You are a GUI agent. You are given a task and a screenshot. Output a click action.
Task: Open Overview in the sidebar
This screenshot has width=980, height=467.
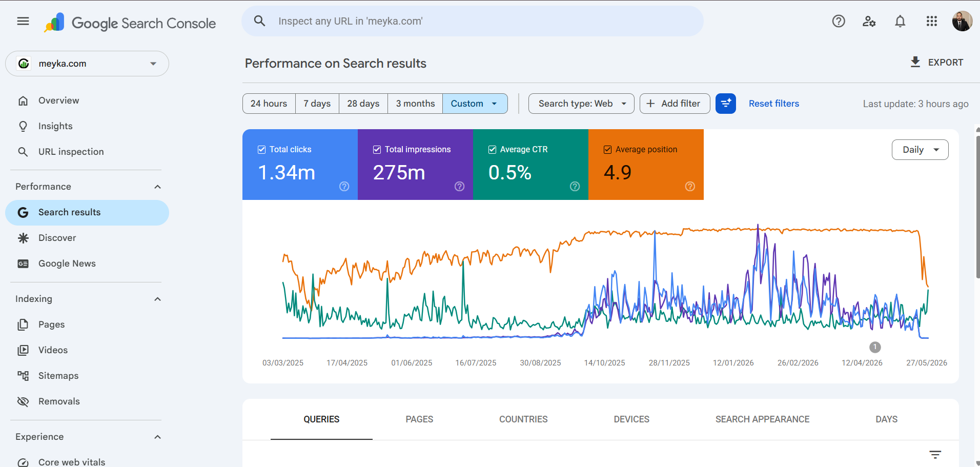pos(87,100)
